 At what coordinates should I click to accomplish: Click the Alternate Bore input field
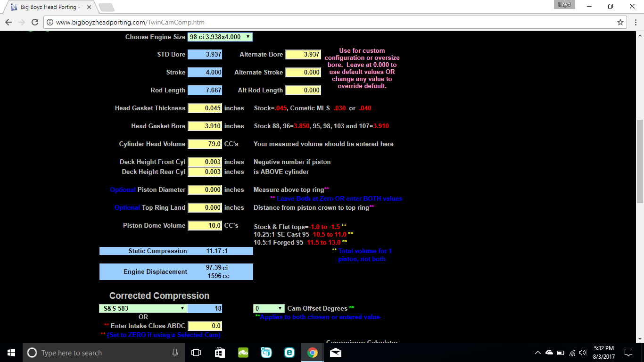[x=303, y=55]
